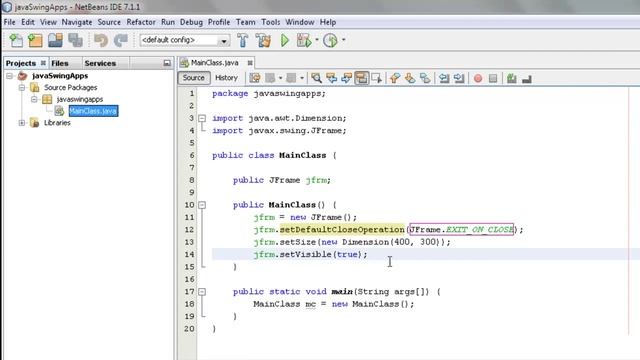Image resolution: width=640 pixels, height=360 pixels.
Task: Click Stop Macro Recording square icon
Action: click(493, 78)
